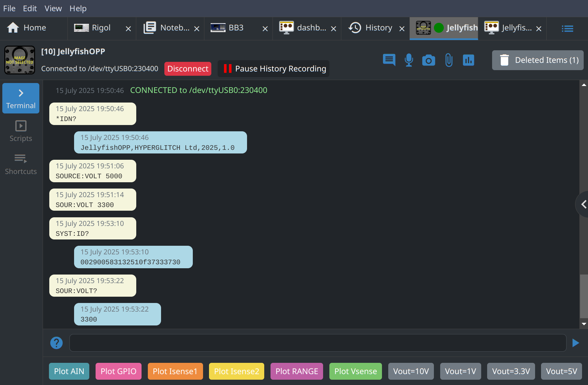Click the paperclip attach file icon
Image resolution: width=588 pixels, height=385 pixels.
click(448, 60)
